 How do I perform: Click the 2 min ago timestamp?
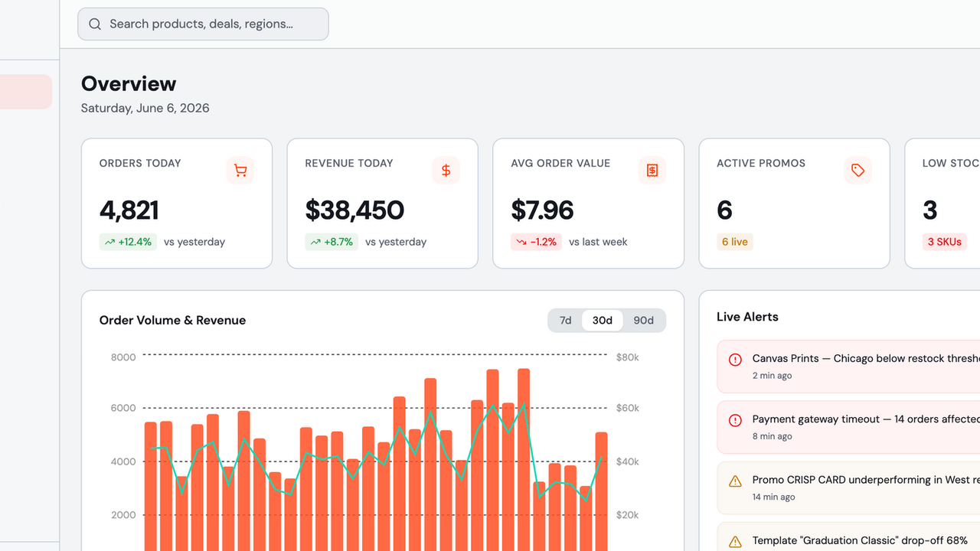click(x=773, y=376)
